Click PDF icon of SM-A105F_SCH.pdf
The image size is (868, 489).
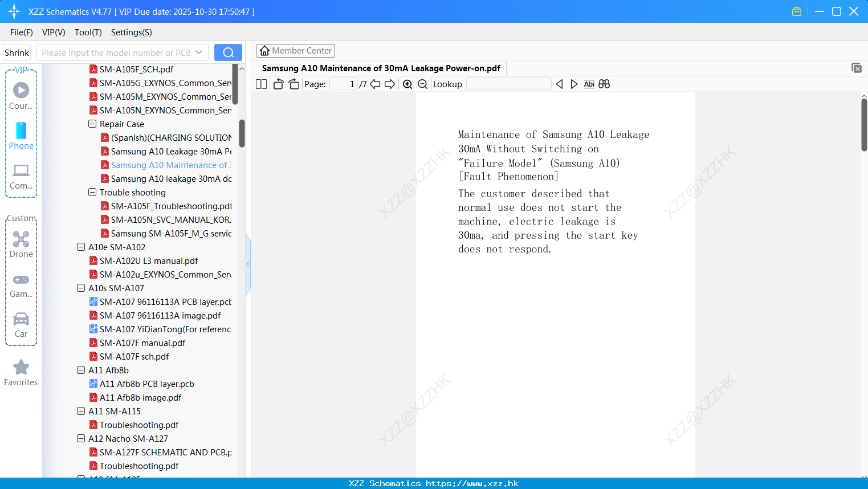(x=93, y=69)
